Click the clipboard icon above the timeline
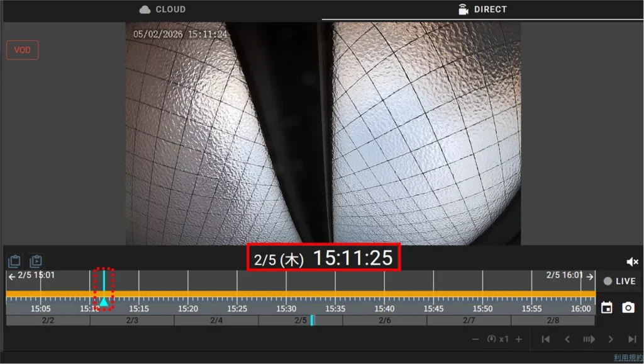Image resolution: width=644 pixels, height=364 pixels. [x=14, y=261]
